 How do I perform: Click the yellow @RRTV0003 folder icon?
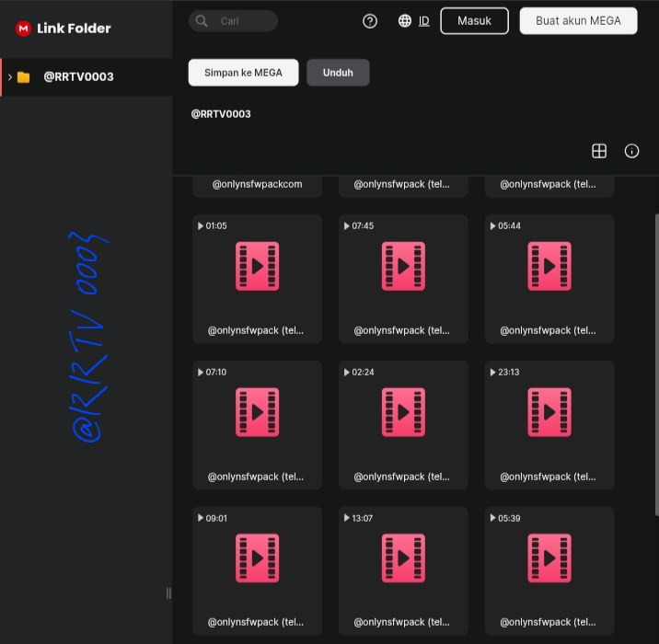coord(24,77)
